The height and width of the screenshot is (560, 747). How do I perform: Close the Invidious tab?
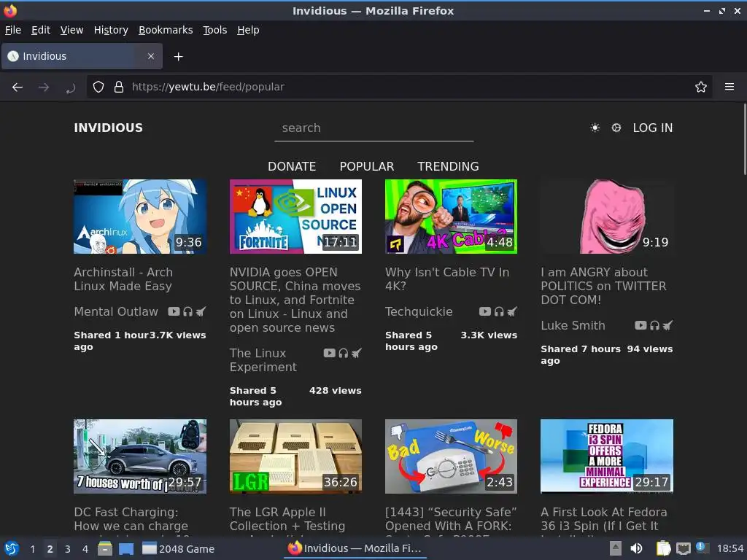(151, 56)
